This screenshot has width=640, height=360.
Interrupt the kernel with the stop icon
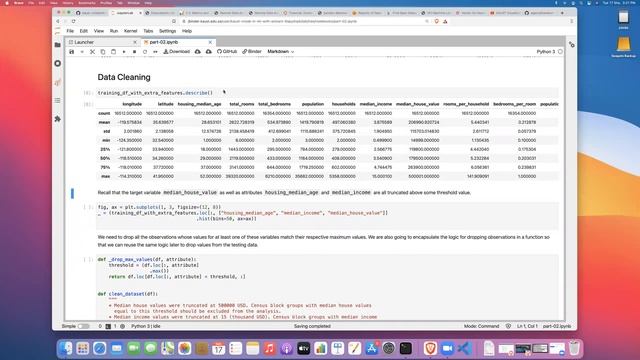coord(134,52)
